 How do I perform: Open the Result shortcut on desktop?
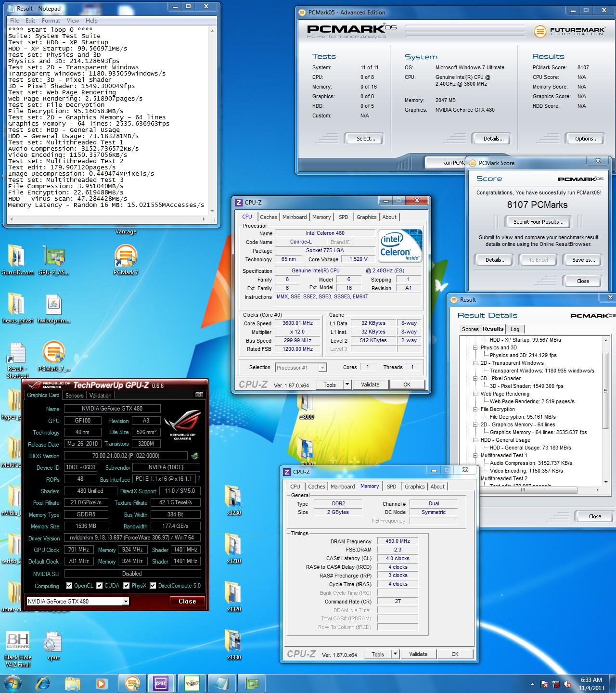click(x=17, y=359)
